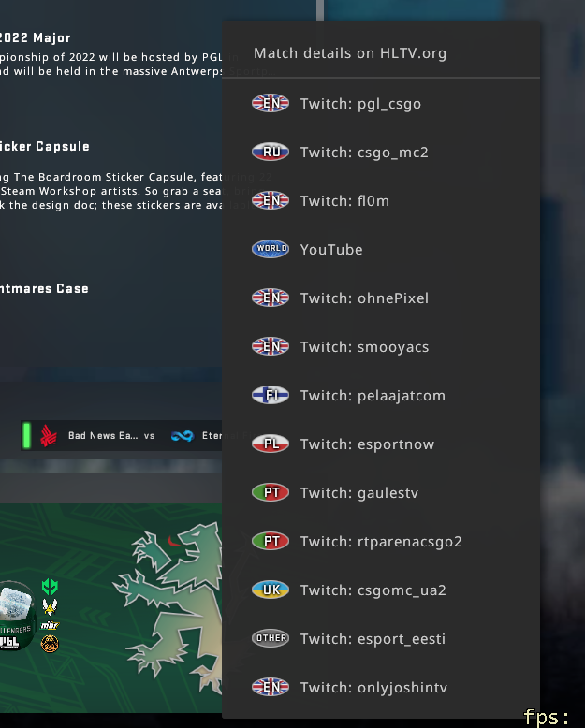
Task: Select Twitch: ohnePixel stream
Action: coord(381,298)
